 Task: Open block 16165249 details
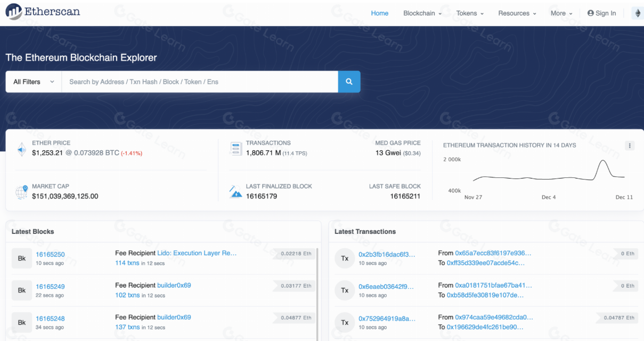pyautogui.click(x=50, y=287)
